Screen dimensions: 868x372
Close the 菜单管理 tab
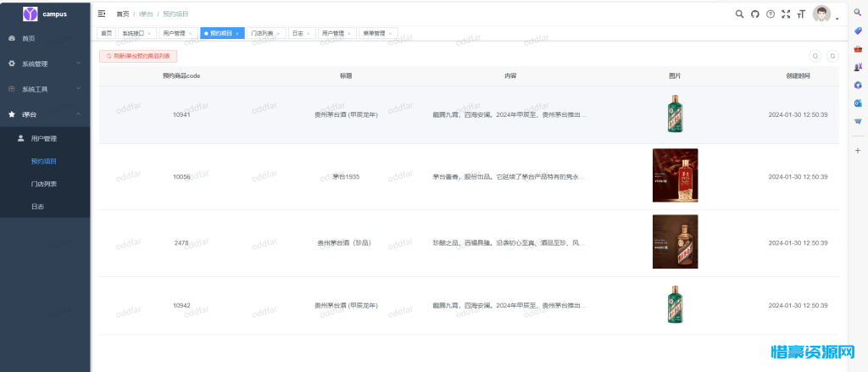[390, 34]
